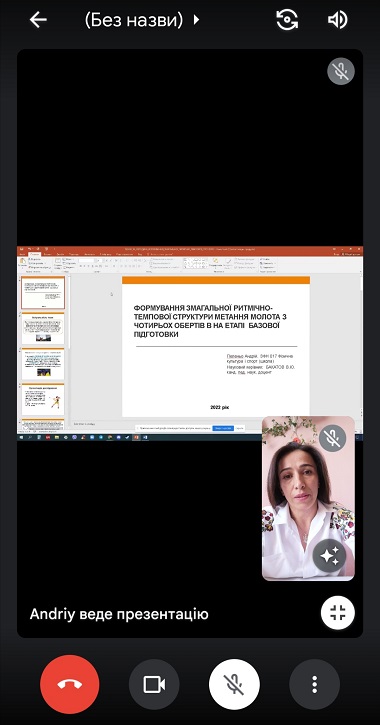This screenshot has height=725, width=380.
Task: Open the speaker audio output options
Action: (x=337, y=20)
